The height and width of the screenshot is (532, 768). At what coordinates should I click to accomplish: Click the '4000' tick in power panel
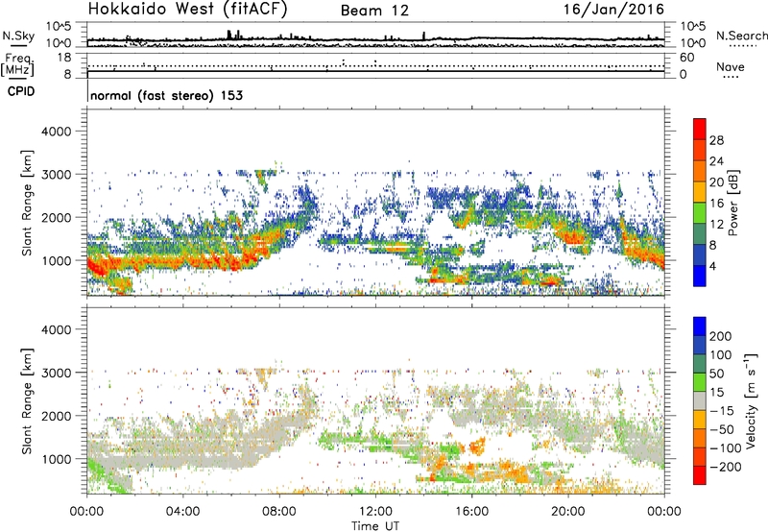click(x=57, y=132)
